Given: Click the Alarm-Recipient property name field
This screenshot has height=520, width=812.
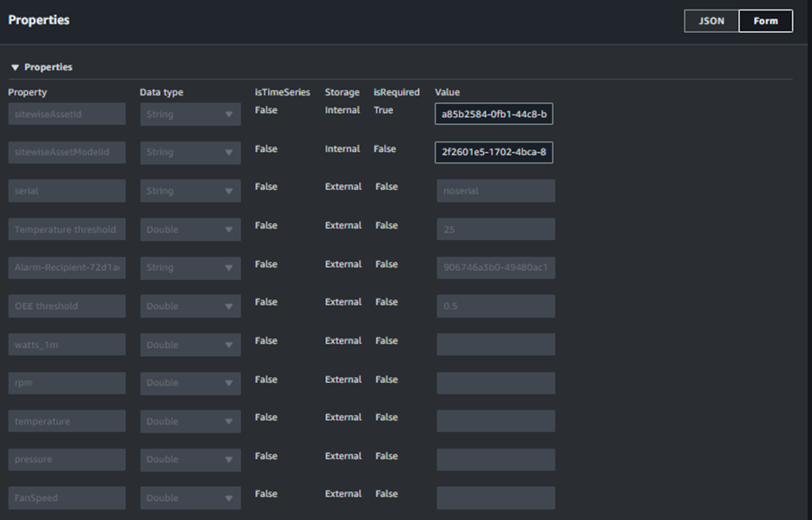Looking at the screenshot, I should [67, 267].
